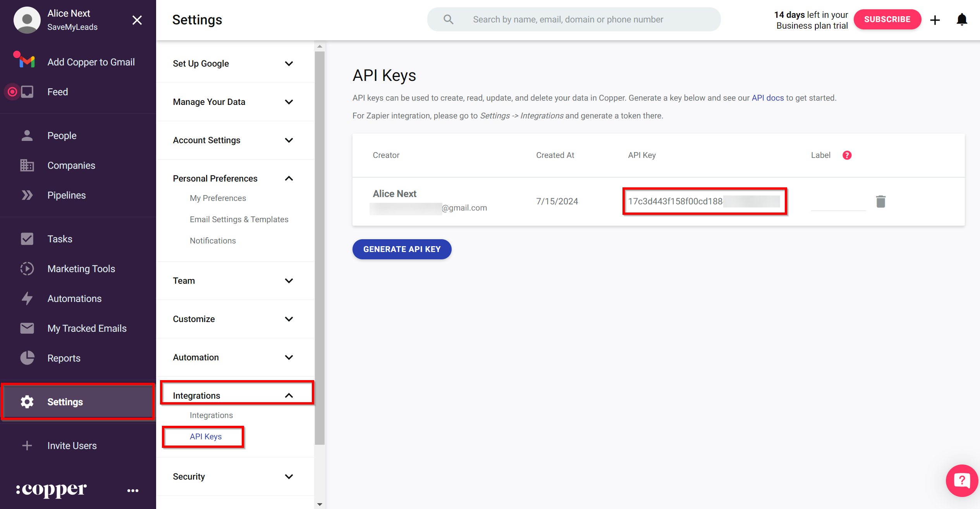This screenshot has width=980, height=509.
Task: Open the Marketing Tools icon
Action: [x=27, y=269]
